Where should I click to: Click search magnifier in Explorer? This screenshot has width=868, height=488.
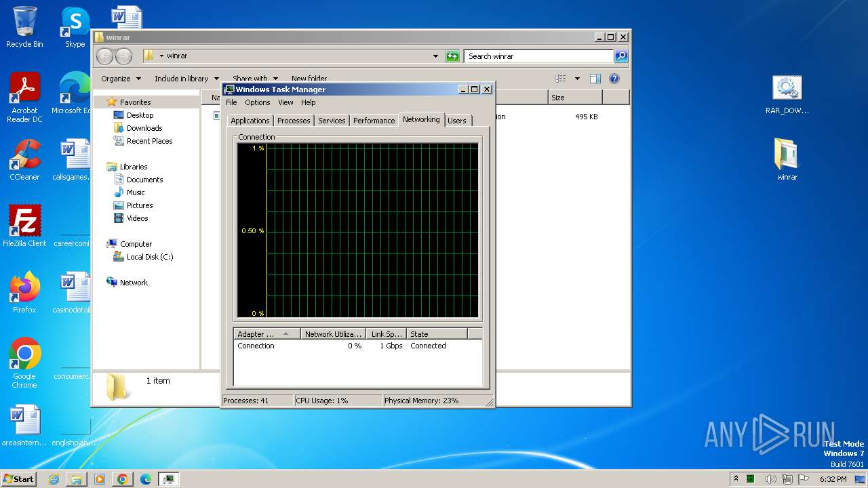coord(620,56)
